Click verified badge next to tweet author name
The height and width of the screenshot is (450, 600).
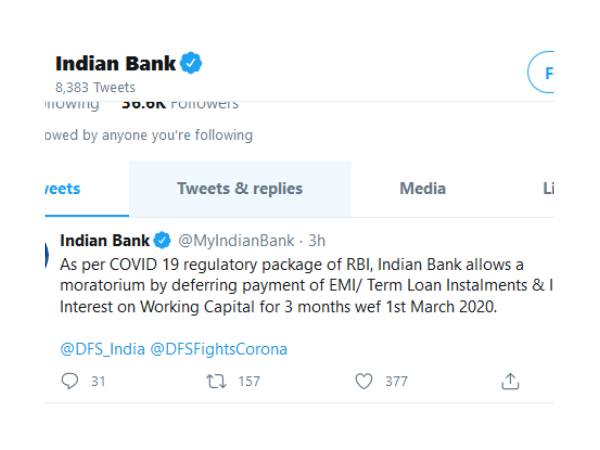(161, 240)
